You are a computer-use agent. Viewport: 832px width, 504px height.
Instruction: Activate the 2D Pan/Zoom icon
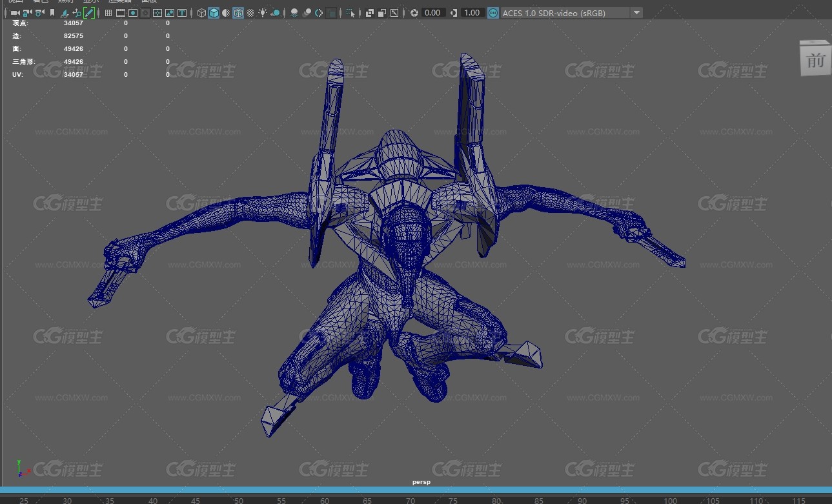(77, 13)
